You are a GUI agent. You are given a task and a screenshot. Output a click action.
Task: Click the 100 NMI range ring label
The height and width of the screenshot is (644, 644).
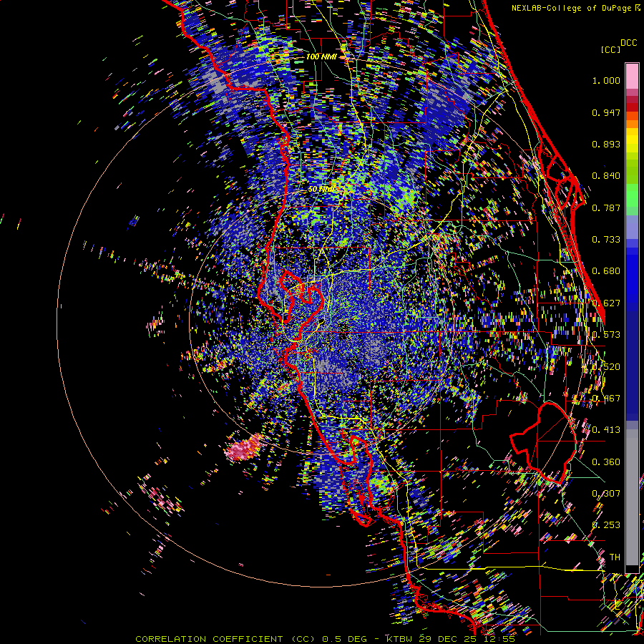pyautogui.click(x=321, y=57)
